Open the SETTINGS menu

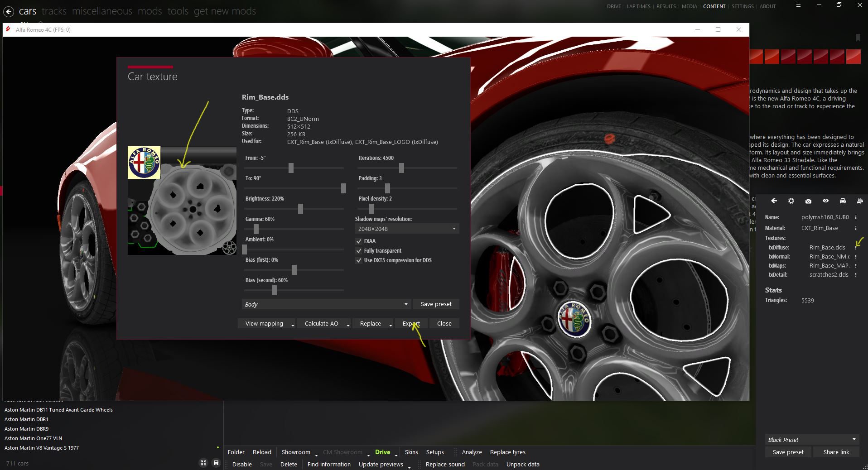click(x=743, y=6)
